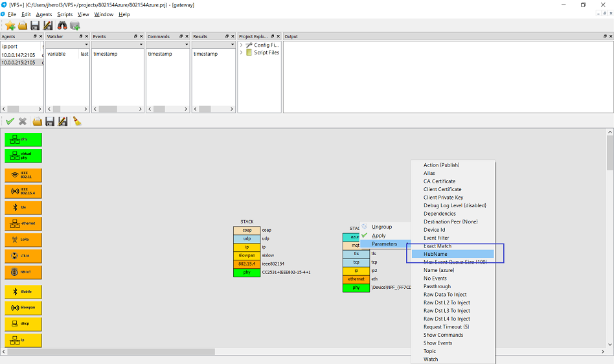Choose HubName from the Parameters submenu

click(435, 254)
